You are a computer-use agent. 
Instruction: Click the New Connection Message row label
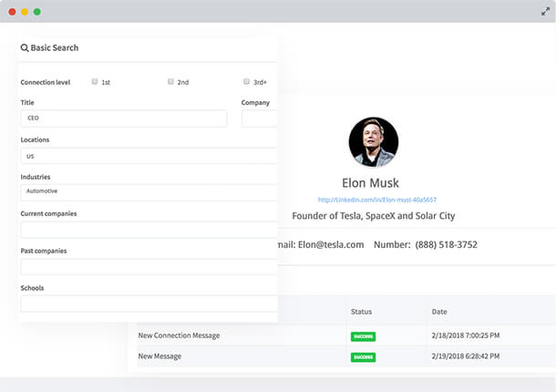(x=179, y=335)
